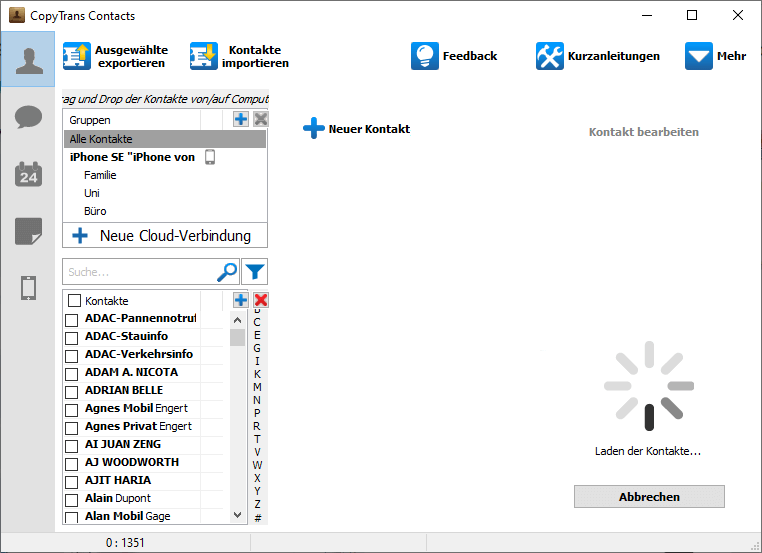762x553 pixels.
Task: Click the Gruppen column header
Action: tap(132, 120)
